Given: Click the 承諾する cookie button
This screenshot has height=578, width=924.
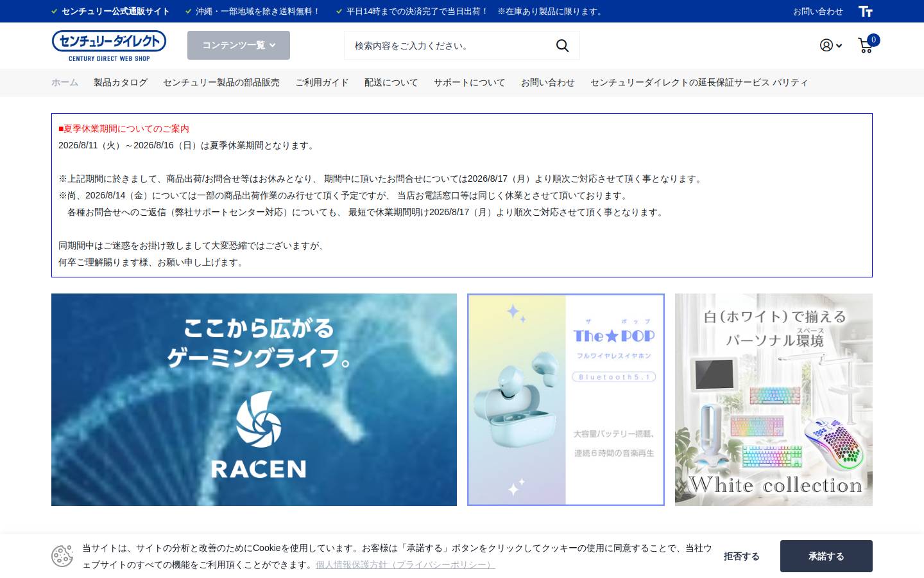Looking at the screenshot, I should tap(826, 556).
